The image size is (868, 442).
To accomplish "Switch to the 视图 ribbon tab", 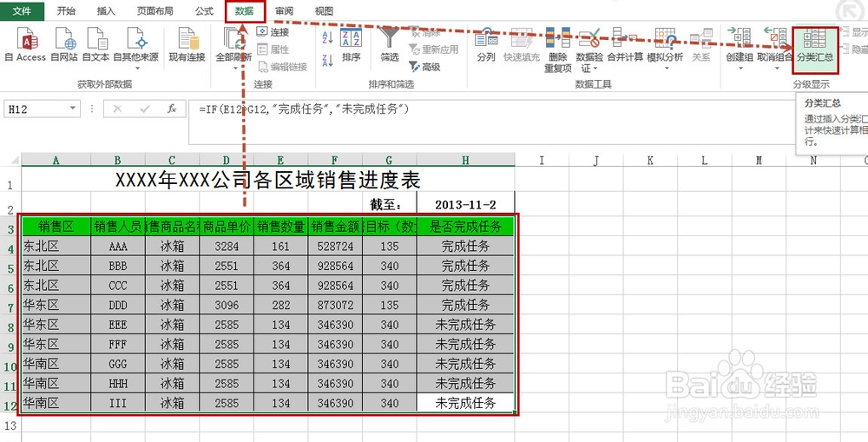I will point(324,10).
